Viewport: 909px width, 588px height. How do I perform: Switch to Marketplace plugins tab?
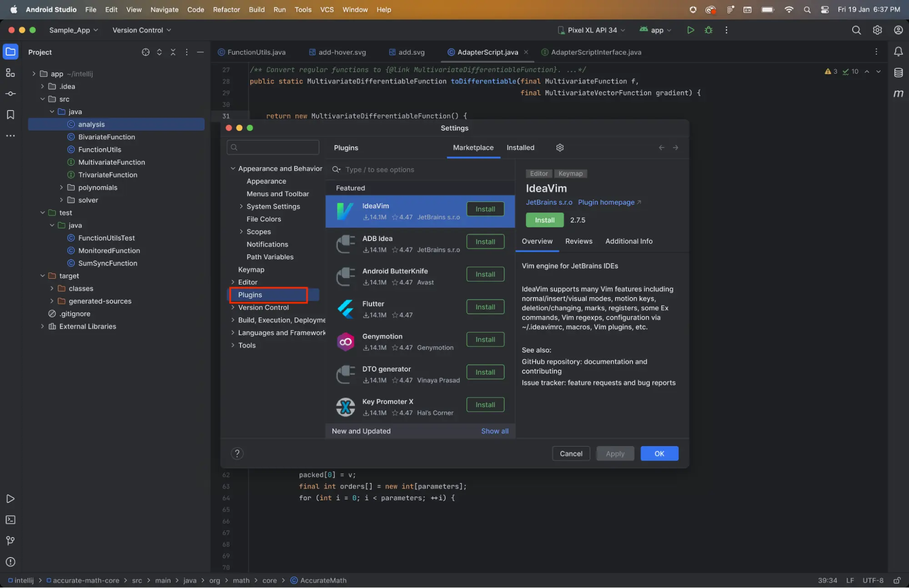point(473,147)
